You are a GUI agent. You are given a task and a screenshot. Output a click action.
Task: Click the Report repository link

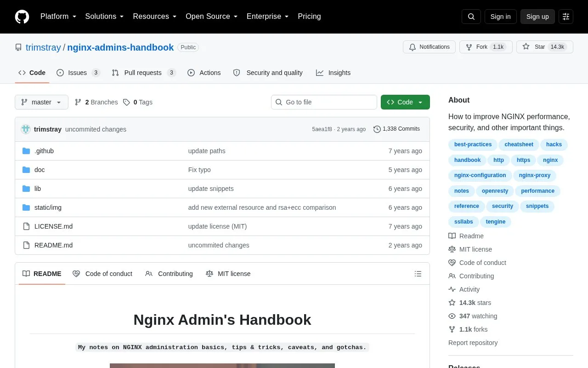tap(473, 343)
